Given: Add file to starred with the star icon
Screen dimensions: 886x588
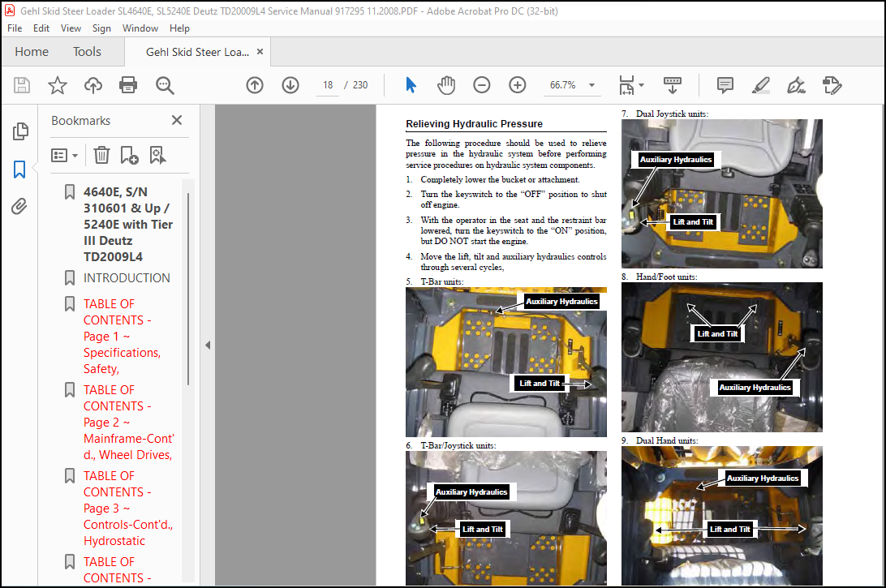Looking at the screenshot, I should click(57, 85).
